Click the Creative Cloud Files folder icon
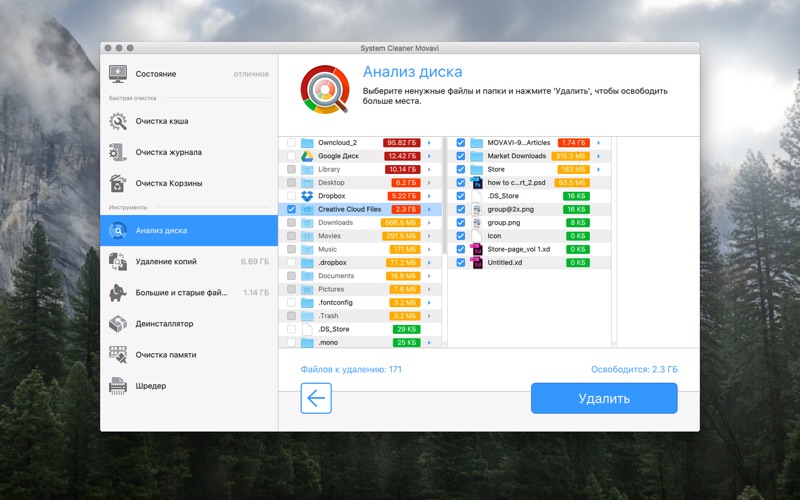The image size is (800, 500). pyautogui.click(x=307, y=209)
